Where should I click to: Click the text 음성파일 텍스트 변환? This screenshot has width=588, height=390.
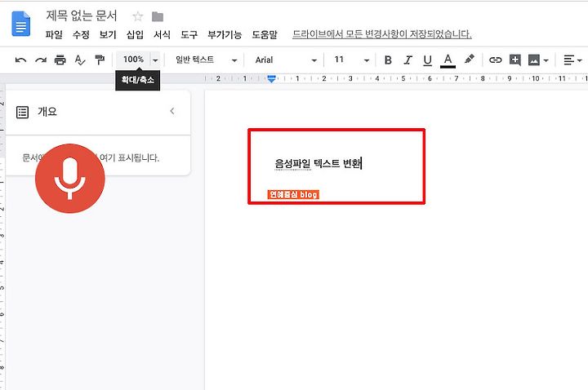[318, 164]
